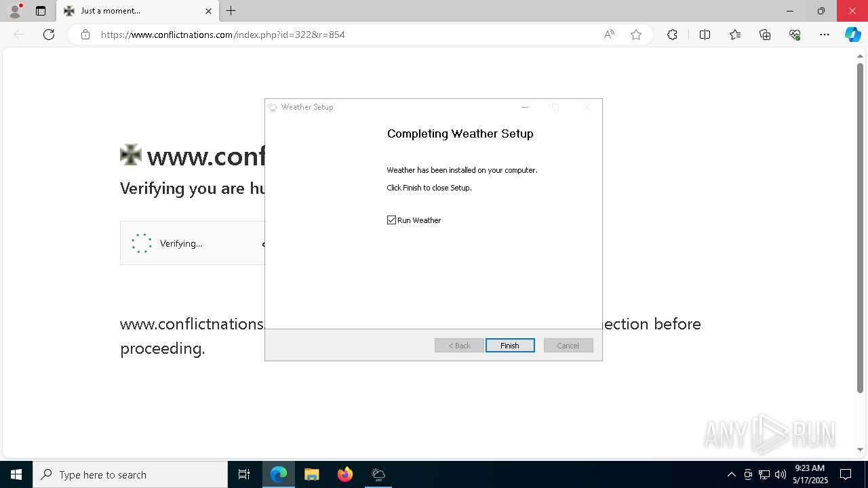Viewport: 868px width, 488px height.
Task: Open the clock and date
Action: pos(810,474)
